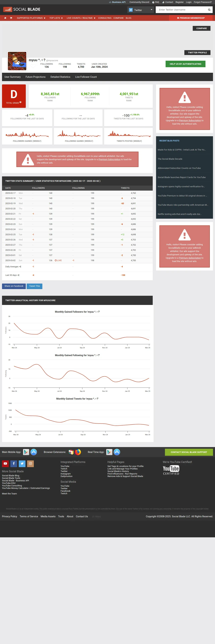Click the Compare button
The height and width of the screenshot is (644, 215).
(201, 28)
